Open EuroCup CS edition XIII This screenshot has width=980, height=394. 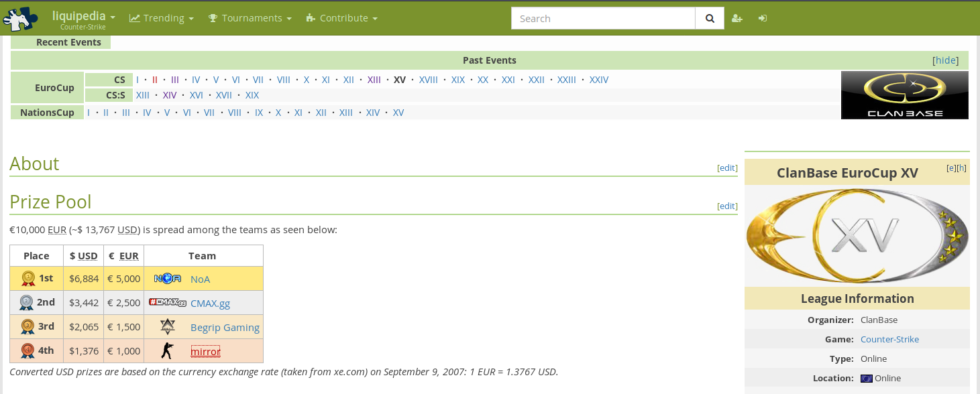point(374,80)
